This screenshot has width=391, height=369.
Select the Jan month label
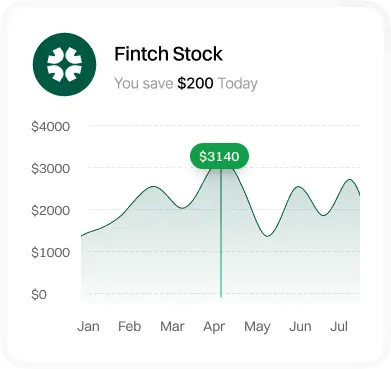tap(88, 326)
